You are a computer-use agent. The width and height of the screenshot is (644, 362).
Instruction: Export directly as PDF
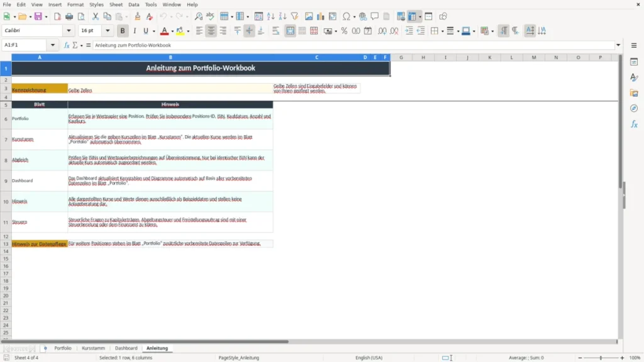(57, 16)
